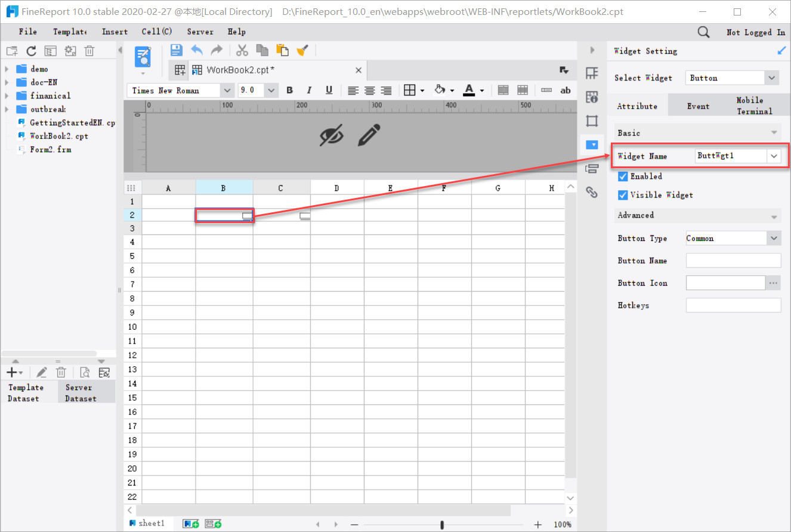Collapse the Advanced section
The width and height of the screenshot is (791, 532).
775,215
